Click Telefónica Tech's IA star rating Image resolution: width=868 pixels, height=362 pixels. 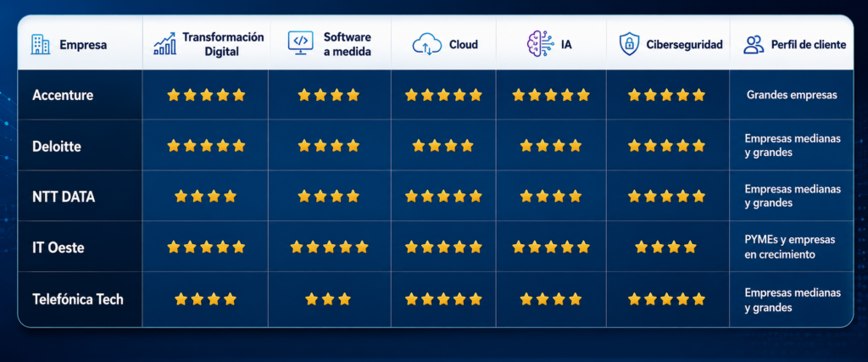[x=551, y=299]
